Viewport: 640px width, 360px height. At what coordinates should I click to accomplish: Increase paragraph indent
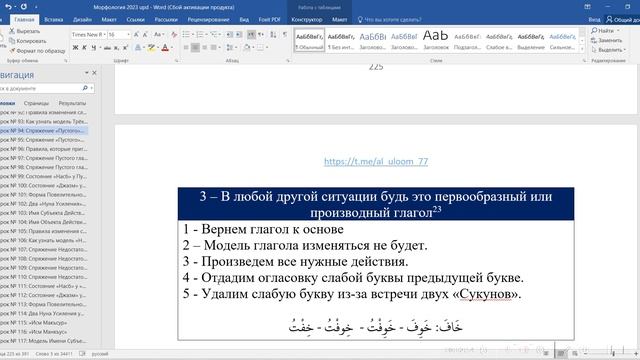(x=239, y=35)
